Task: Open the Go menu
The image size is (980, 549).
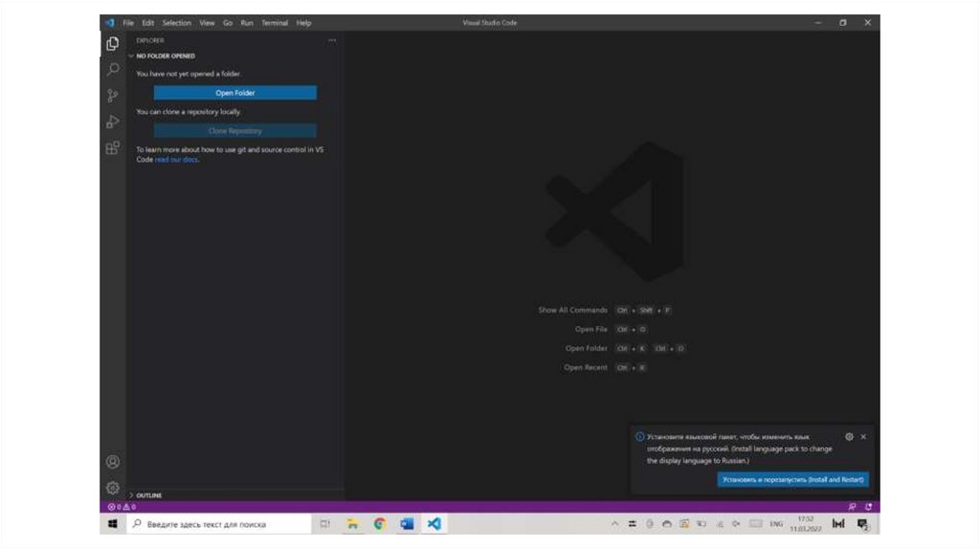Action: pyautogui.click(x=228, y=23)
